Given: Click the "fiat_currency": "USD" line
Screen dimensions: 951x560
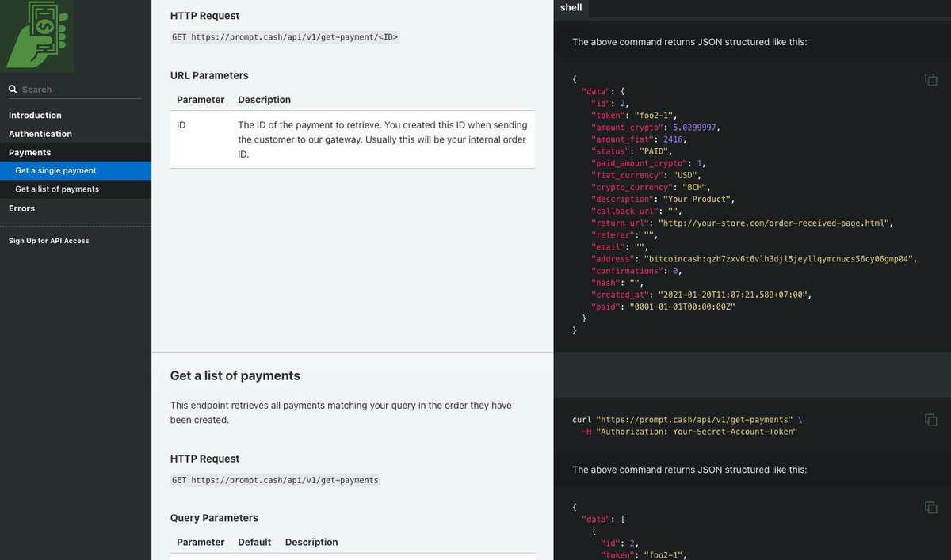Looking at the screenshot, I should click(x=646, y=175).
